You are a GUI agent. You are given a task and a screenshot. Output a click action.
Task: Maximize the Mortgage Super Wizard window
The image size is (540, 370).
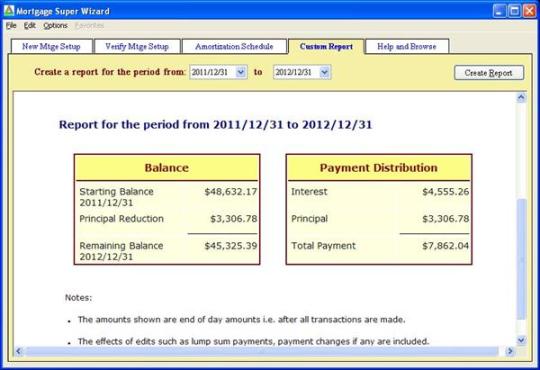[x=515, y=11]
